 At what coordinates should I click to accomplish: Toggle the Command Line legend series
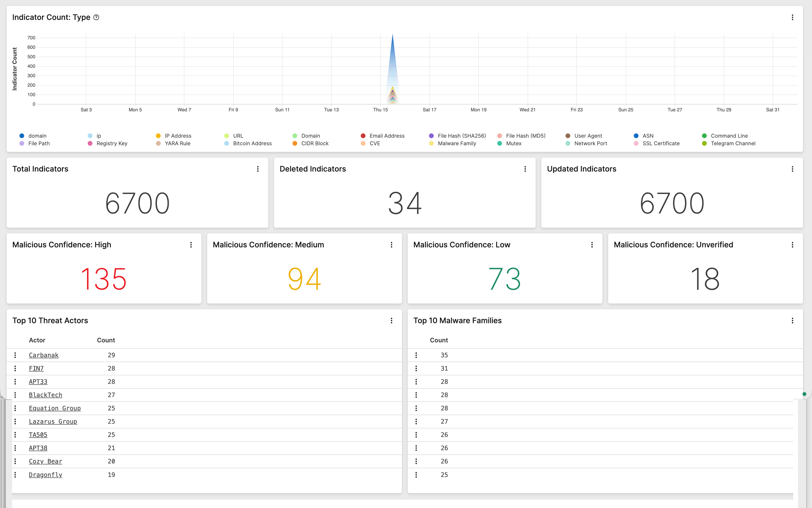coord(725,136)
